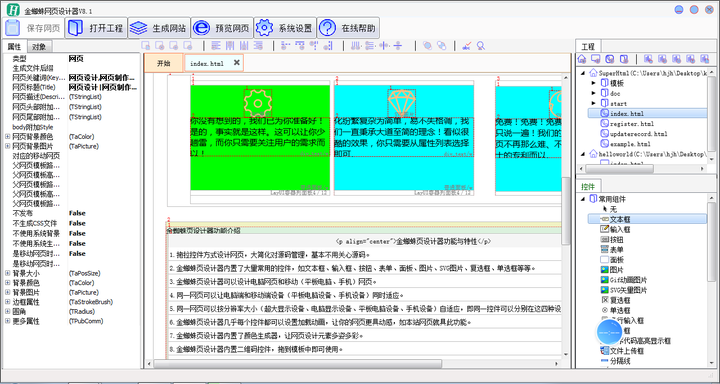Click the vertical distribute spacing icon
Screen dimensions: 720x384
[370, 45]
